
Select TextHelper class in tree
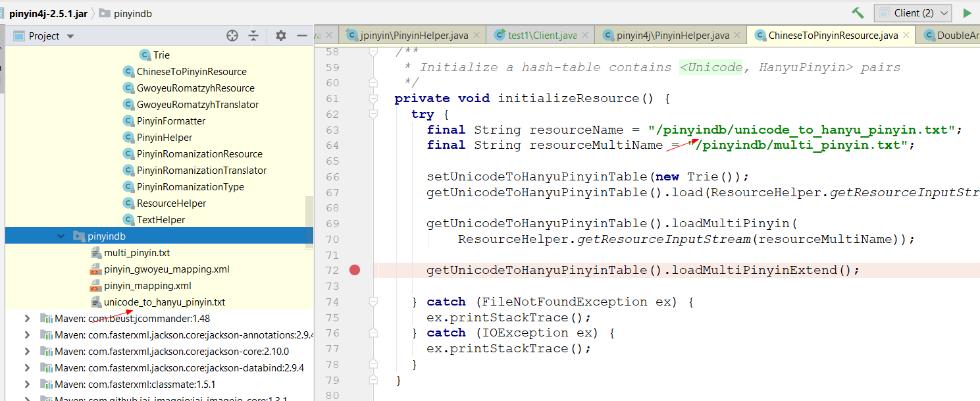161,220
